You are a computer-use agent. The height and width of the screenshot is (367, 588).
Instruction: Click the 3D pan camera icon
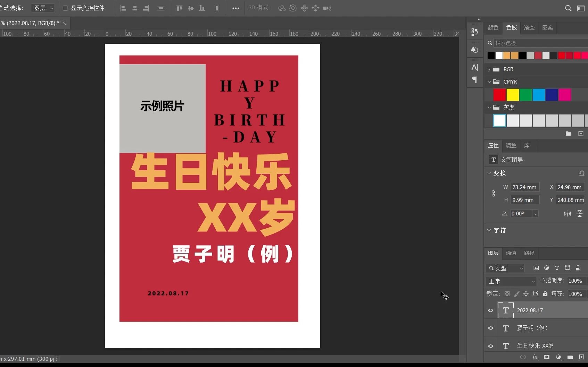point(304,8)
